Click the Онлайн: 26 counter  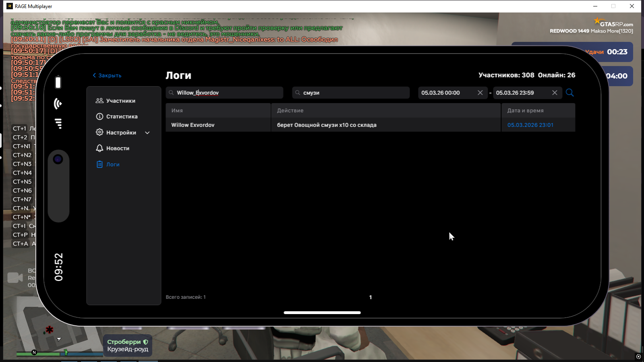557,75
